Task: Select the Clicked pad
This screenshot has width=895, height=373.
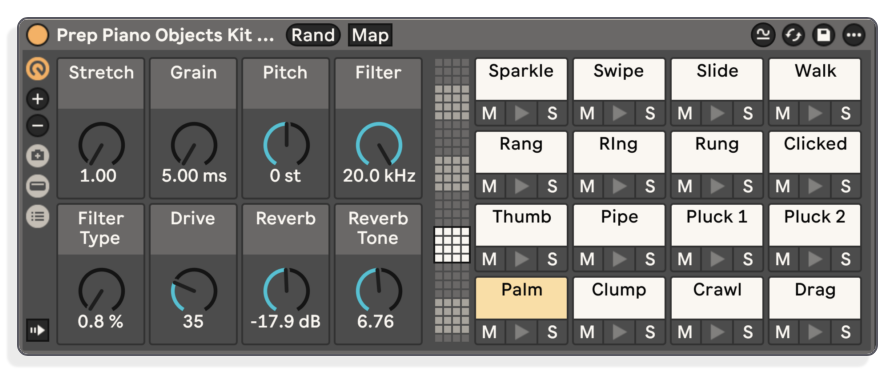Action: [x=815, y=153]
